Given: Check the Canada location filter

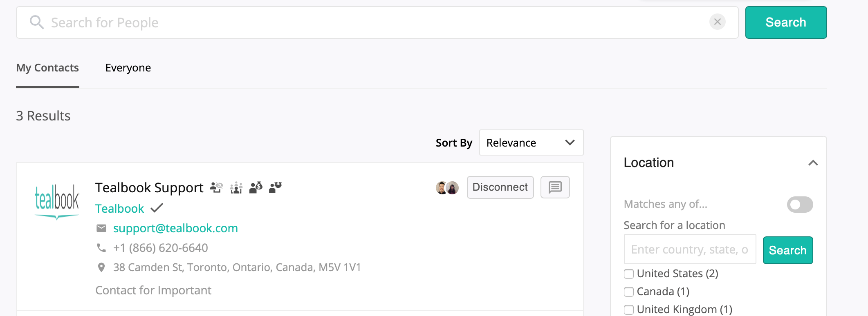Looking at the screenshot, I should pyautogui.click(x=629, y=292).
